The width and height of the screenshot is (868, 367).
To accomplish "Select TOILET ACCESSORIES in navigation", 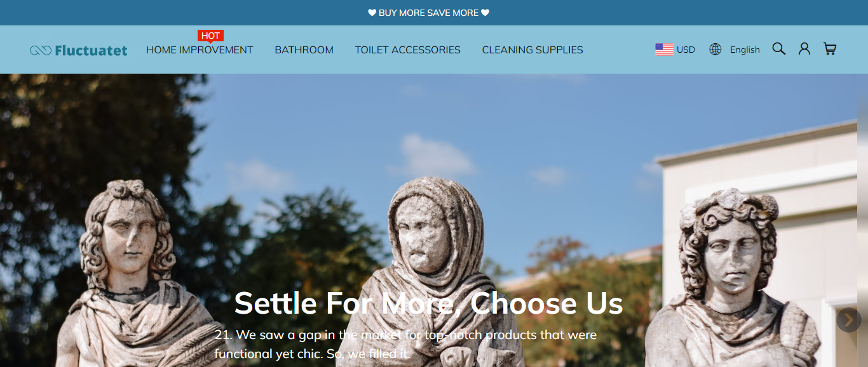I will tap(407, 50).
